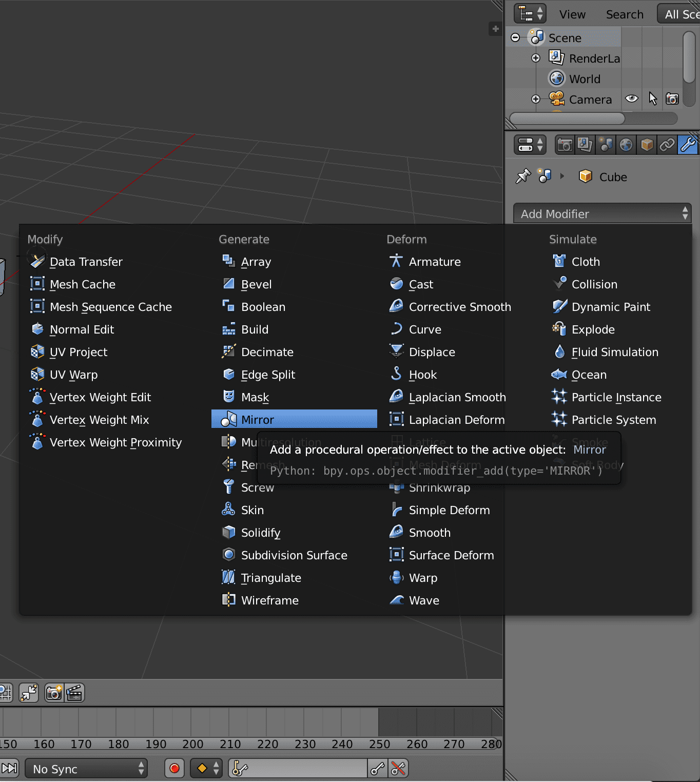Click the plus icon at the viewport's top-right corner

(495, 29)
